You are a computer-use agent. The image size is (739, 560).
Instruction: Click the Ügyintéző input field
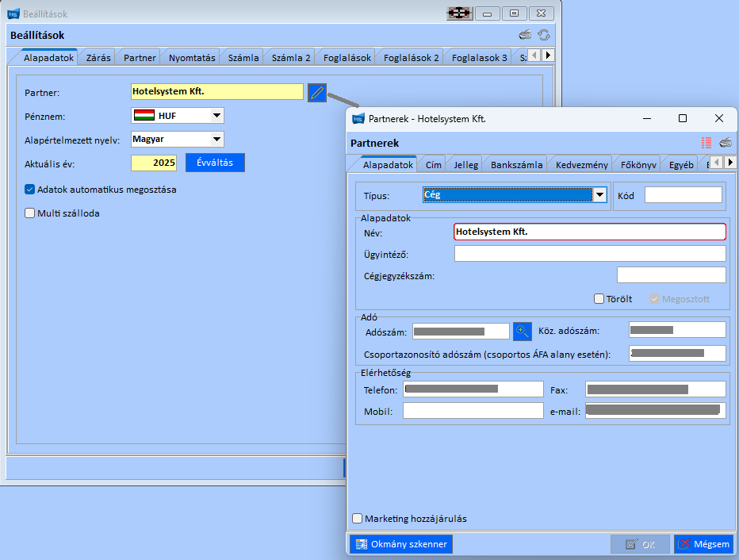[x=590, y=254]
